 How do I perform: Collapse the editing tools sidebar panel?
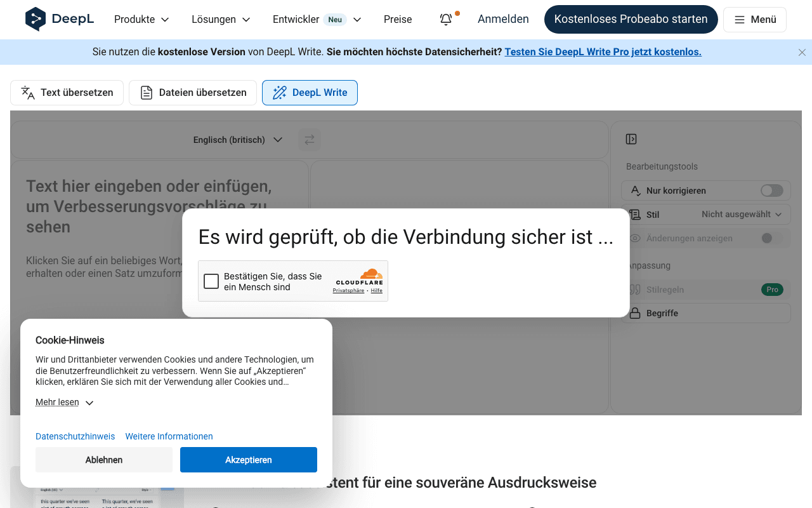pos(631,139)
